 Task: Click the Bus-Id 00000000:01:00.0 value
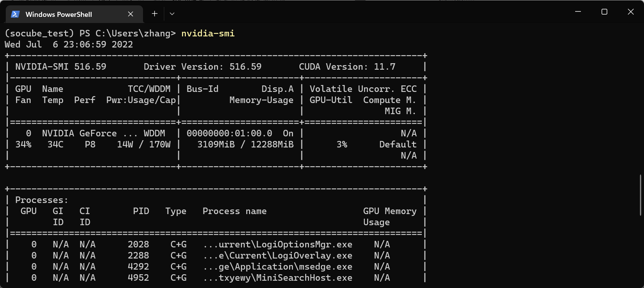pyautogui.click(x=229, y=133)
